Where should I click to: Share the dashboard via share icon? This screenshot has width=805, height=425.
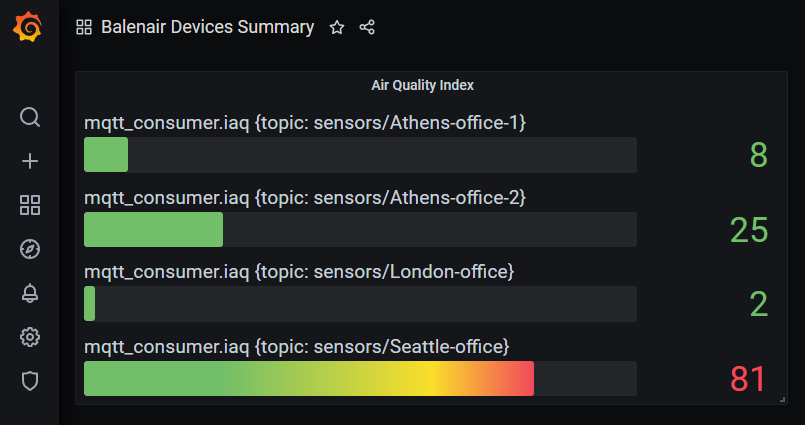coord(367,27)
